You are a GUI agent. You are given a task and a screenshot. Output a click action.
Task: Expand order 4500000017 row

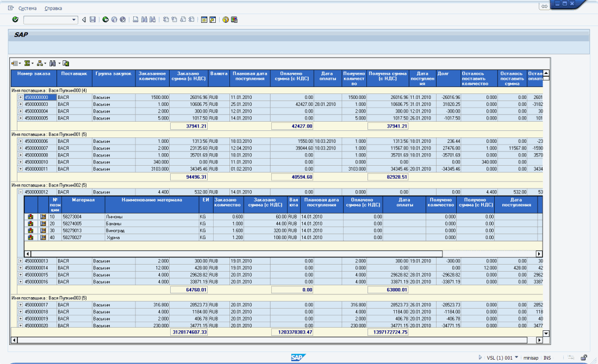(x=21, y=305)
